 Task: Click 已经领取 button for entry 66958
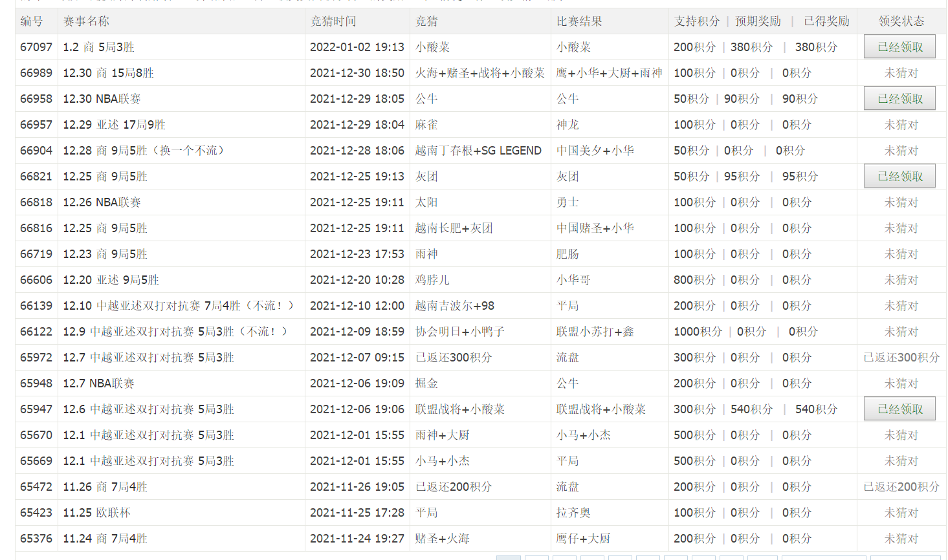click(x=899, y=99)
